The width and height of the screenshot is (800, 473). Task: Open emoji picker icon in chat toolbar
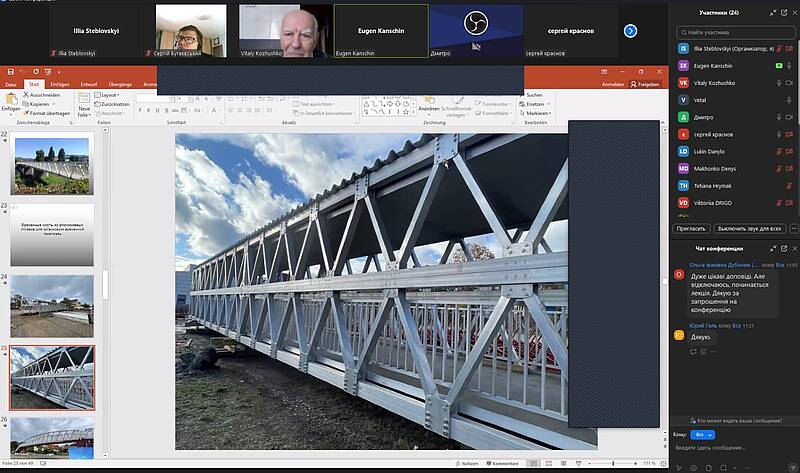(x=693, y=467)
